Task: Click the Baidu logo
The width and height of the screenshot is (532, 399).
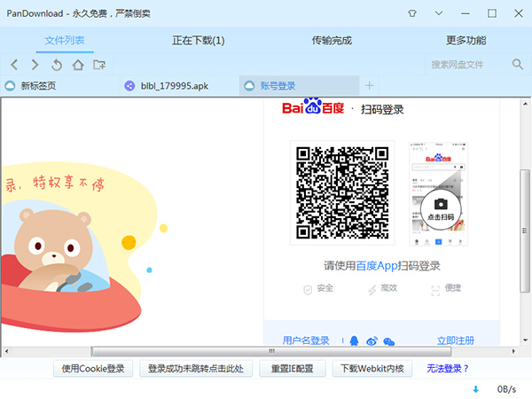Action: 313,107
